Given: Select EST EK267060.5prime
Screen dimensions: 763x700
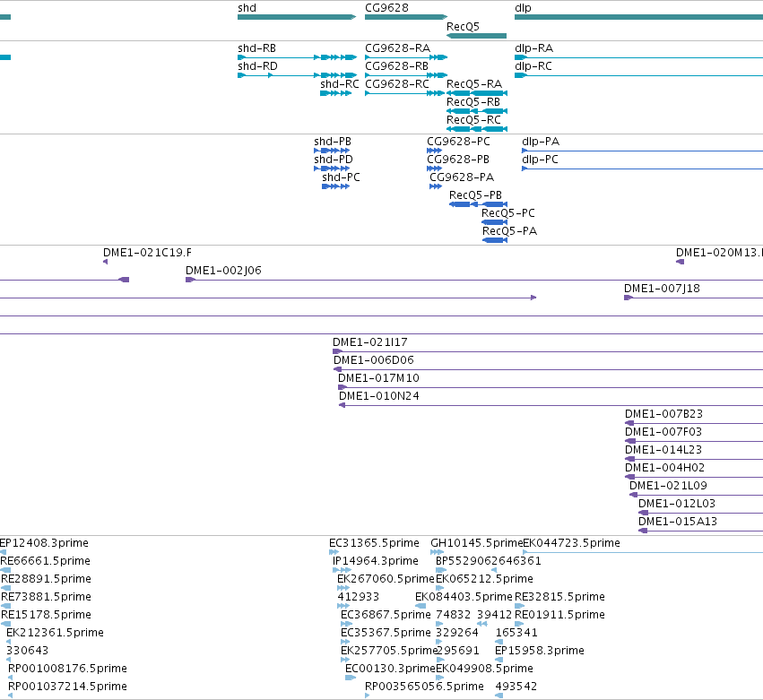Looking at the screenshot, I should [x=343, y=588].
